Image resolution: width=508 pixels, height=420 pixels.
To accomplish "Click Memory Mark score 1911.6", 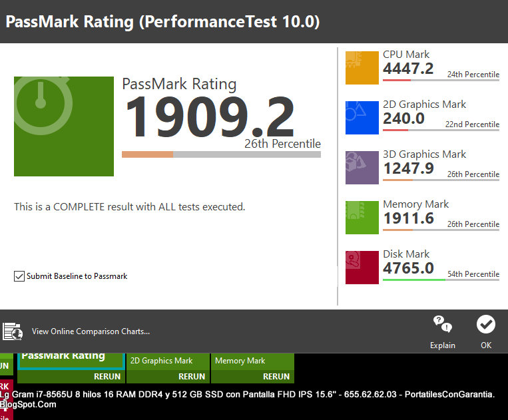I will tap(408, 218).
